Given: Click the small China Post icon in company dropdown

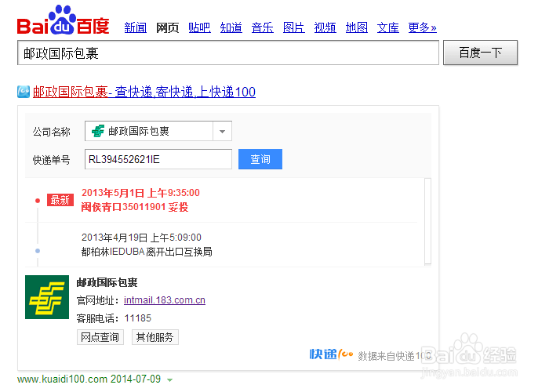Looking at the screenshot, I should [x=98, y=131].
